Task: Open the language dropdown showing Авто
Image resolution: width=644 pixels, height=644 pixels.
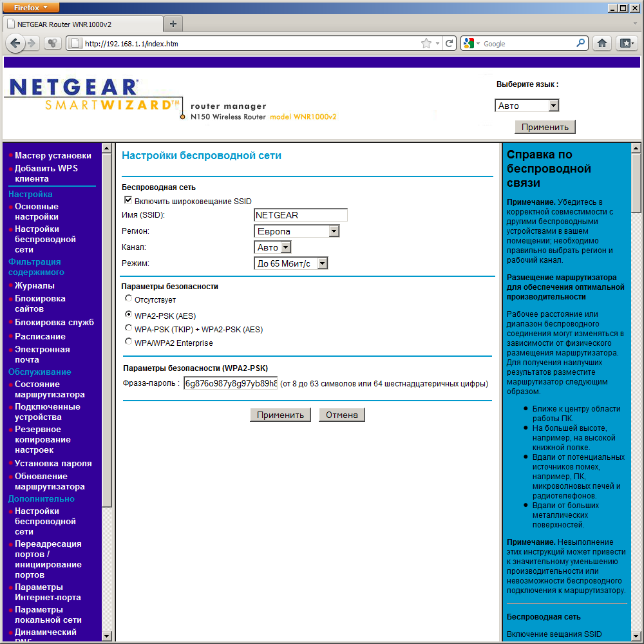Action: pos(527,106)
